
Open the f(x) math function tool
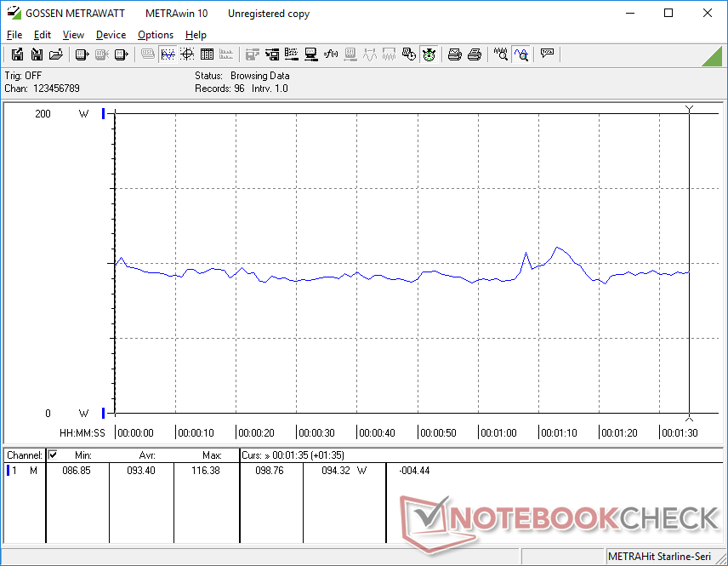[x=331, y=54]
